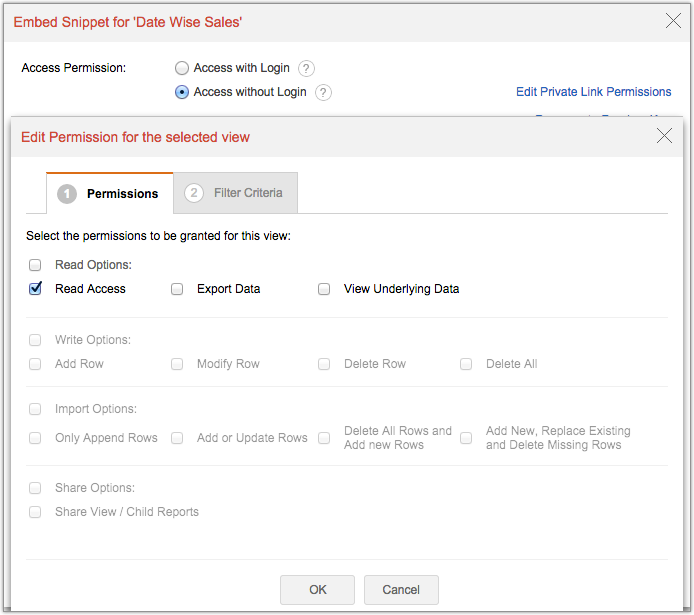Click help icon beside Access without Login
The height and width of the screenshot is (615, 694).
coord(323,93)
